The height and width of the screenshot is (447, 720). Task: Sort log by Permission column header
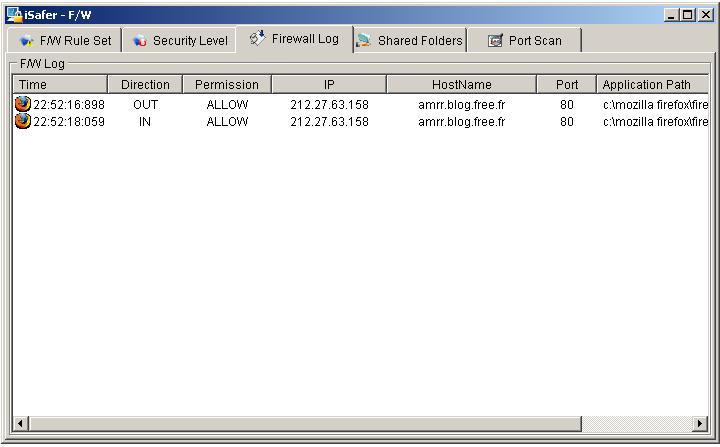[227, 85]
